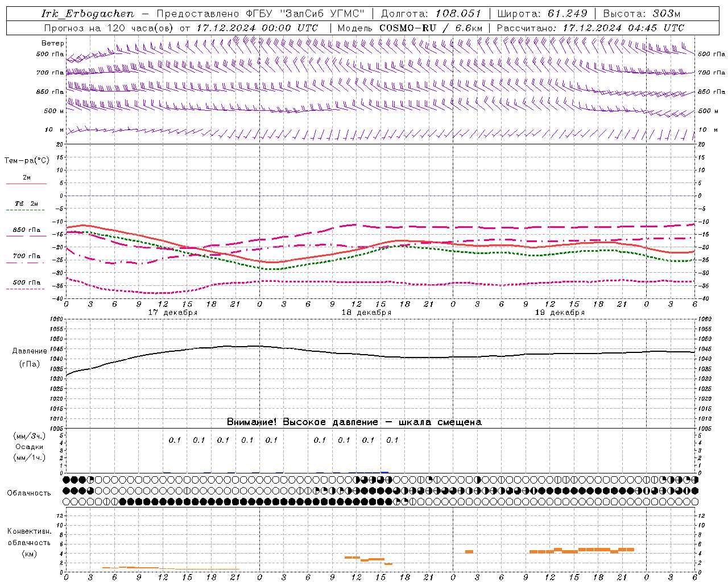Click the '(мм/3ч.)' precipitation unit label
Viewport: 728px width, 582px height.
(30, 436)
